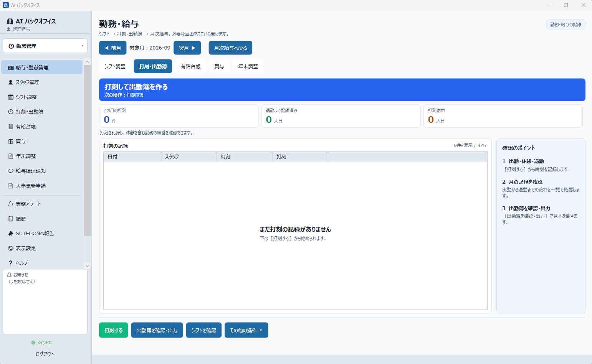The height and width of the screenshot is (364, 592).
Task: Click the 人事更新申請 document icon
Action: click(x=11, y=186)
